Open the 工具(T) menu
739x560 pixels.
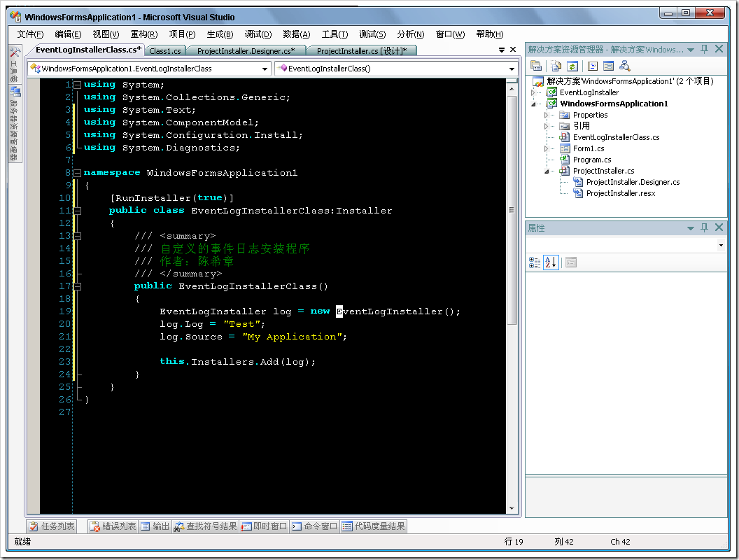coord(335,34)
